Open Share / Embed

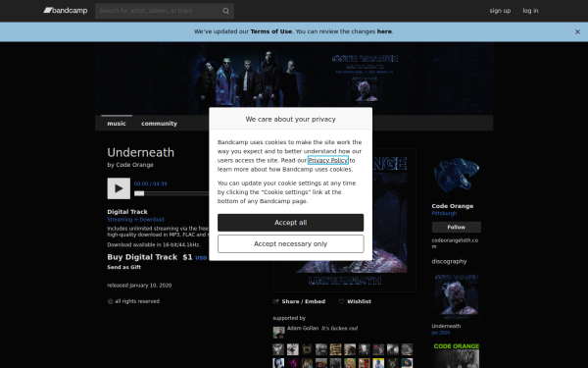[x=304, y=301]
